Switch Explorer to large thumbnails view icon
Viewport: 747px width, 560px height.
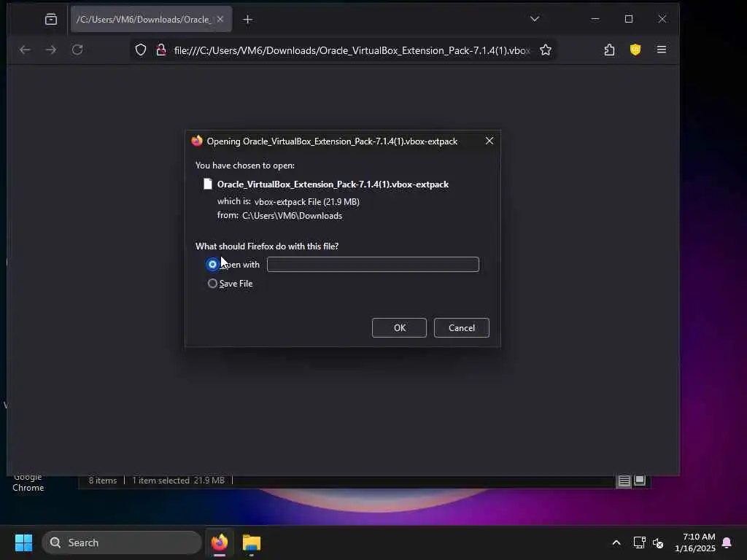639,480
